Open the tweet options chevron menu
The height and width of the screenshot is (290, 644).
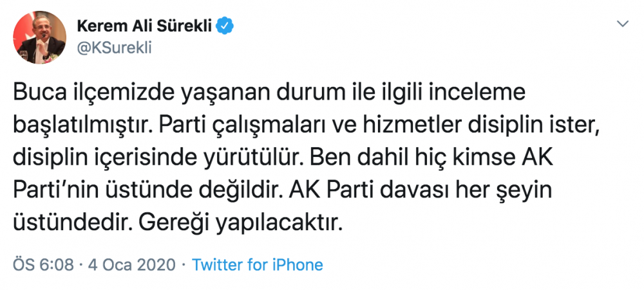coord(622,24)
